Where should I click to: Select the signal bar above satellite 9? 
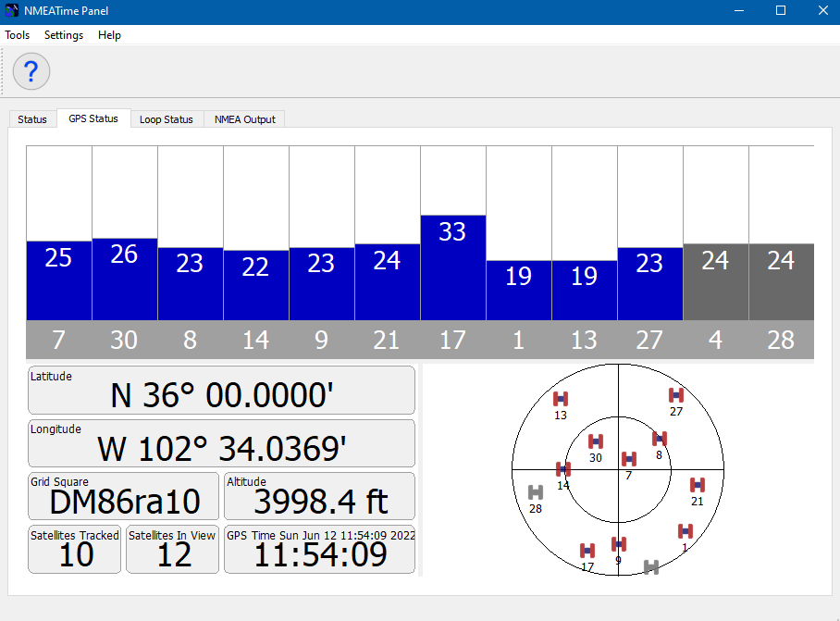[321, 284]
